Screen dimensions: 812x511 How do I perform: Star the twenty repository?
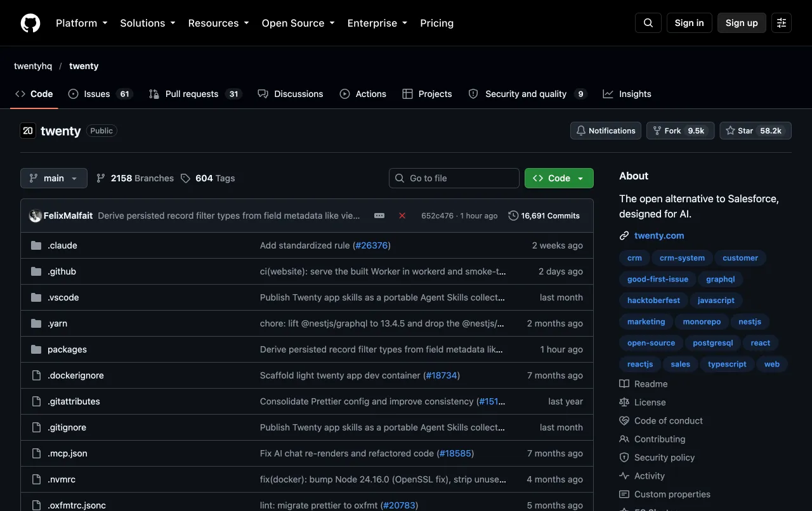pos(756,131)
